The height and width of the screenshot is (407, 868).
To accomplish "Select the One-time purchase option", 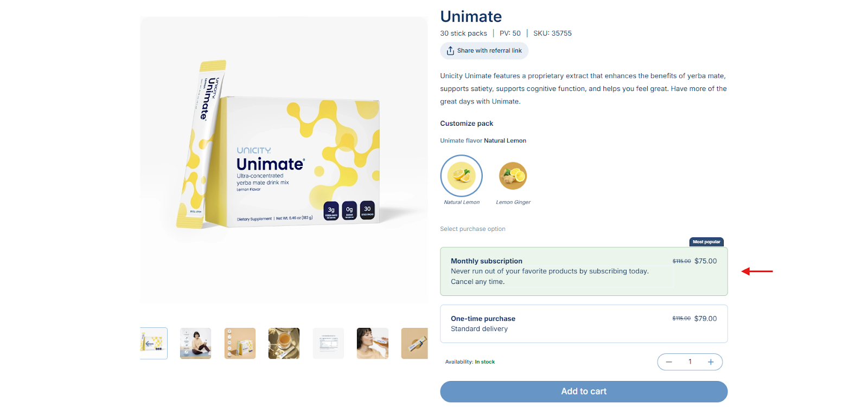I will click(584, 324).
